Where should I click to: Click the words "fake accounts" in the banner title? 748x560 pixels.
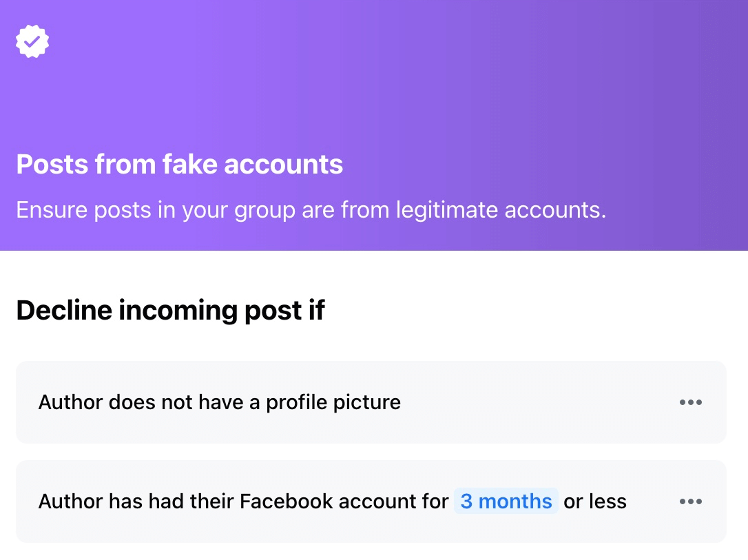(252, 164)
